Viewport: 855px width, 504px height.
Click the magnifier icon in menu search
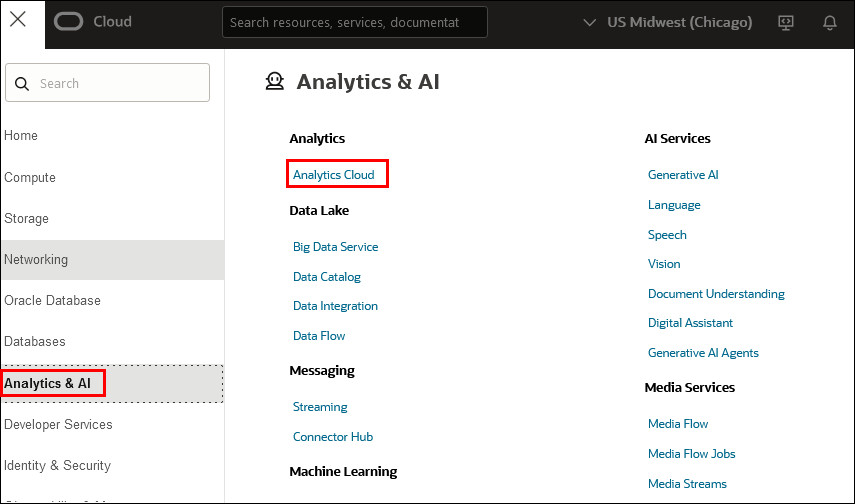pos(22,84)
